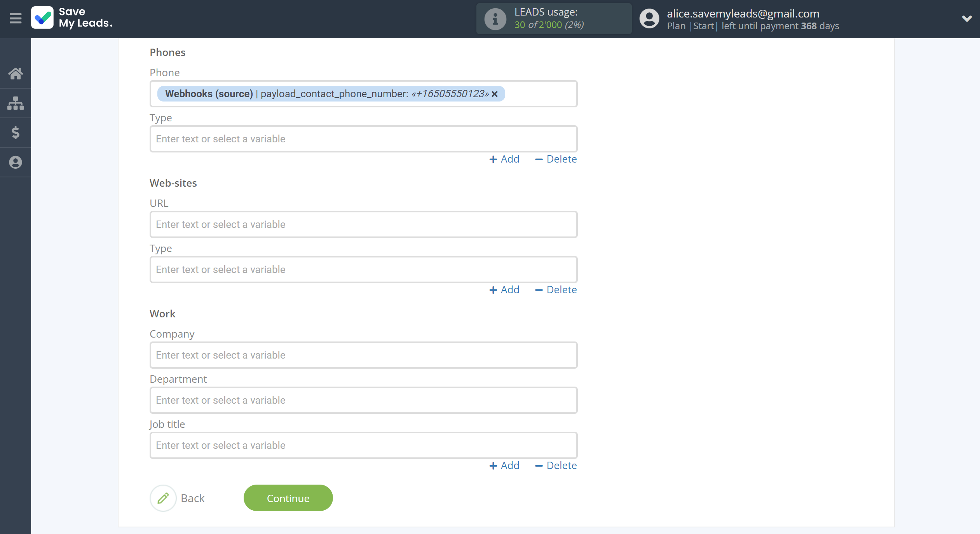Focus the Company input field

[x=363, y=355]
